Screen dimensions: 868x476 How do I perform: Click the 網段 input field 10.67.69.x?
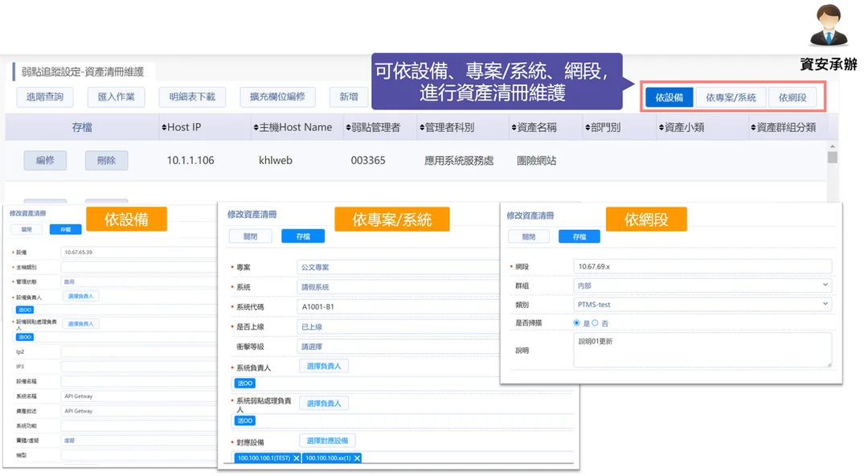tap(702, 266)
